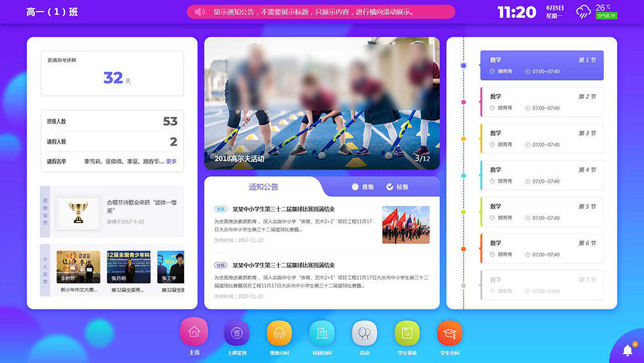Click the green air quality badge
The height and width of the screenshot is (363, 644).
coord(606,15)
